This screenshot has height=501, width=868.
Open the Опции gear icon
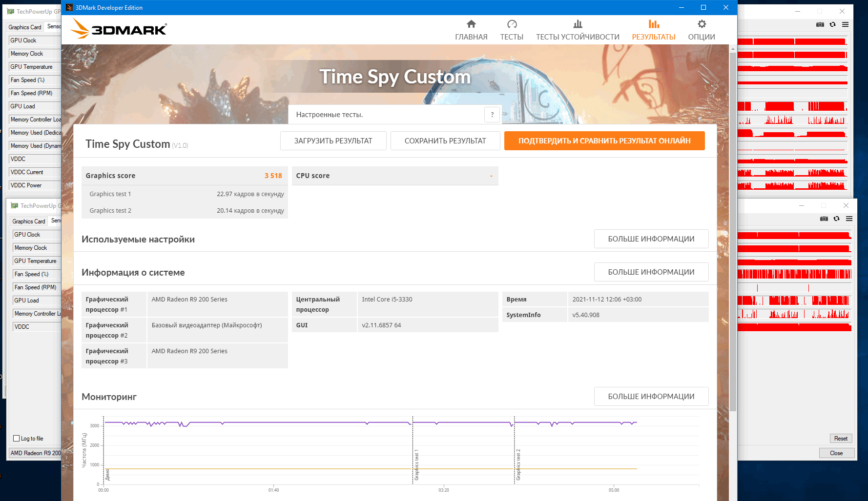pyautogui.click(x=702, y=24)
